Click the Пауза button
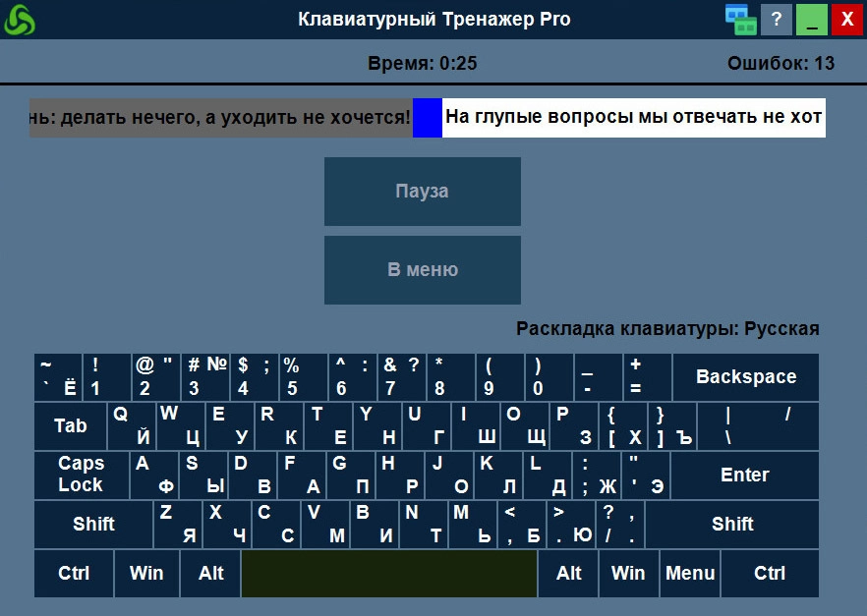Screen dimensions: 867x616 [423, 192]
